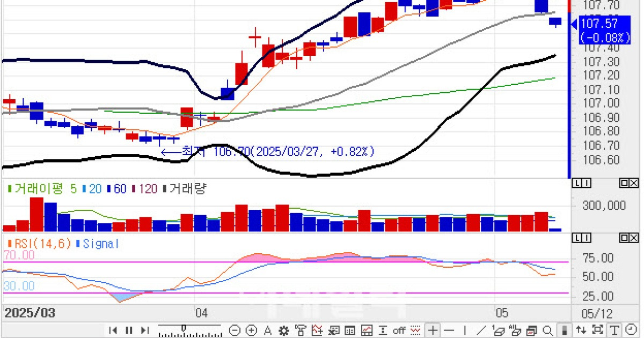Zoom in with the plus circle icon
Image resolution: width=644 pixels, height=338 pixels.
pyautogui.click(x=251, y=330)
